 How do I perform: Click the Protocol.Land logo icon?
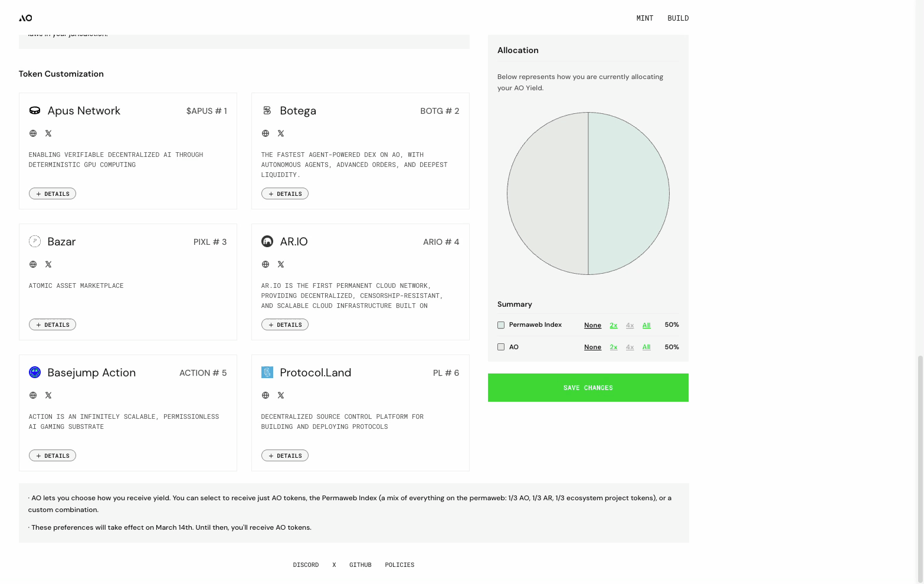267,372
